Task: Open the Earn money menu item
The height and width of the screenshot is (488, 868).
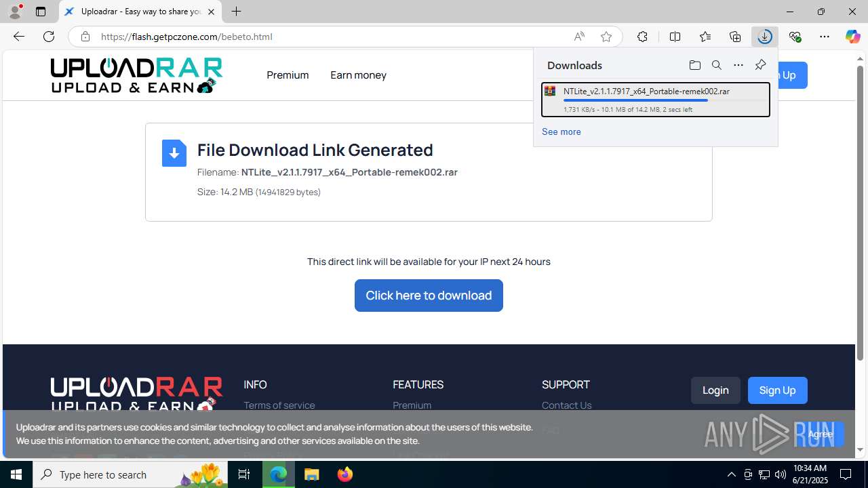Action: 358,75
